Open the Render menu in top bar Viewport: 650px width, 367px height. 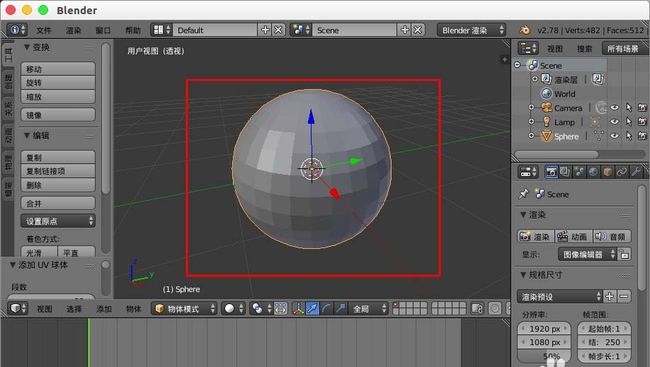click(x=73, y=30)
